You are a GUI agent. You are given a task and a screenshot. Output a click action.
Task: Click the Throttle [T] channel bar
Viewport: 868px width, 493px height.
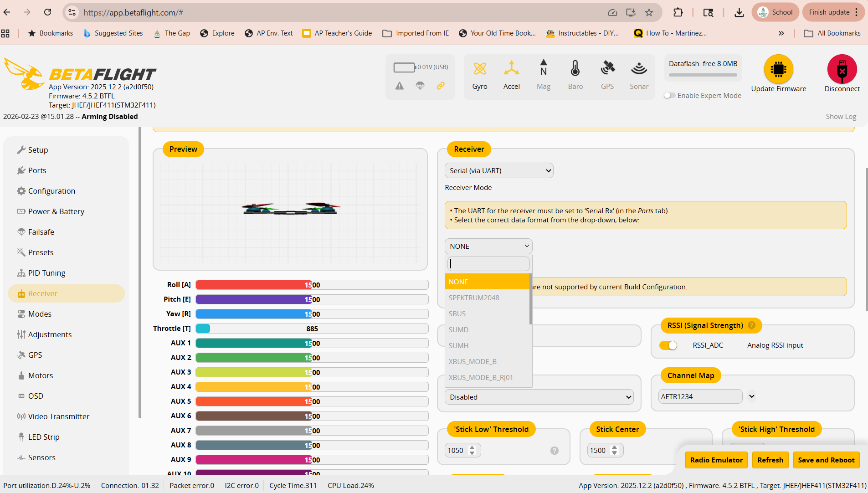click(312, 329)
